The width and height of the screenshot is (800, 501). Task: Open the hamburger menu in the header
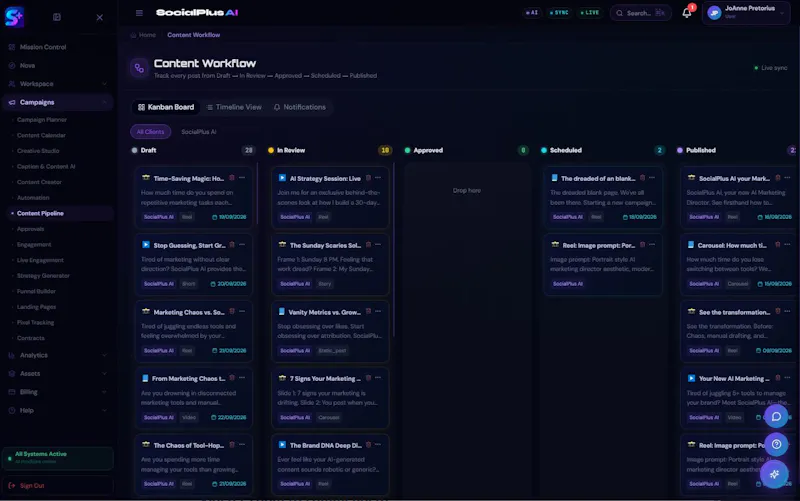coord(139,13)
